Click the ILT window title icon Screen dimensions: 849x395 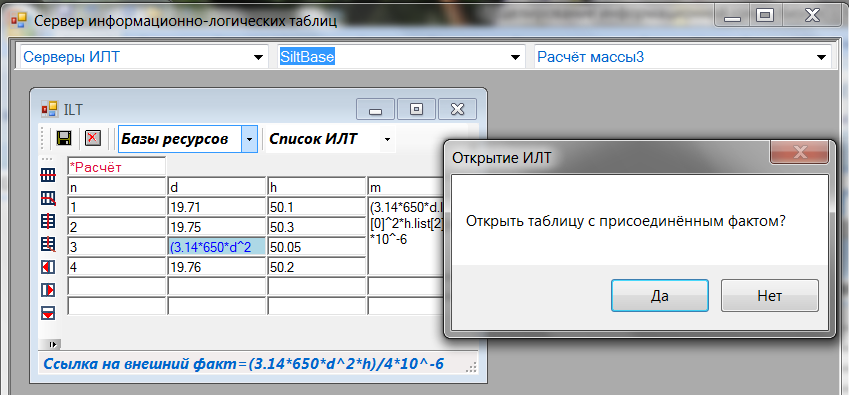(x=49, y=110)
